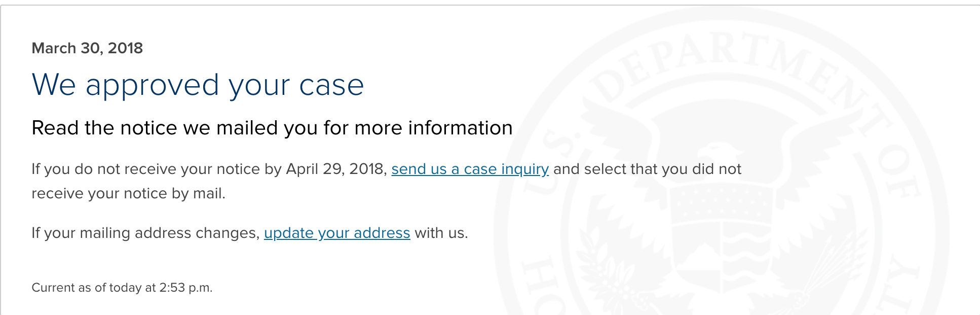Click 'If your mailing address changes' text
Viewport: 980px width, 315px height.
click(x=145, y=233)
